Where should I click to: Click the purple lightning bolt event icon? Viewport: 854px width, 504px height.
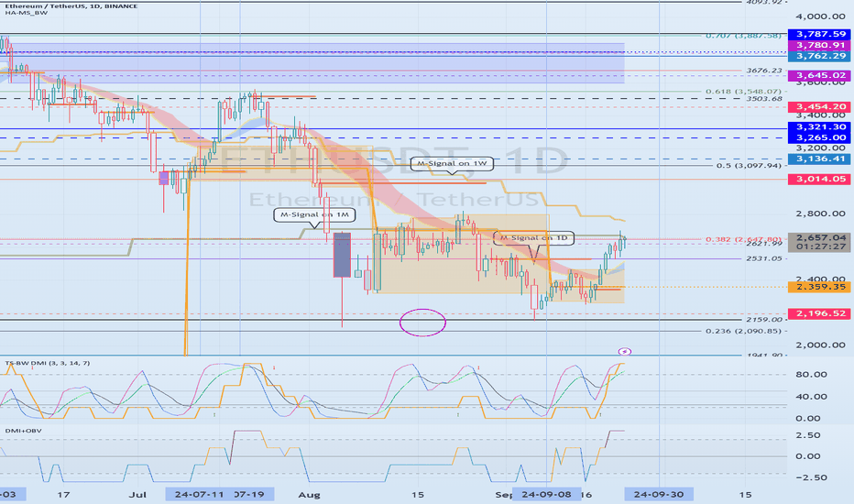pos(625,352)
